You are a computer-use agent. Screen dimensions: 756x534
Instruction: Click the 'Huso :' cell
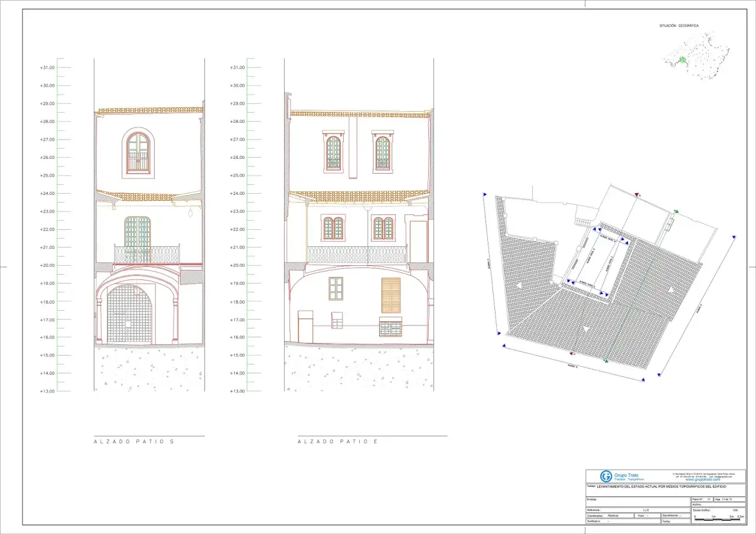tap(647, 516)
